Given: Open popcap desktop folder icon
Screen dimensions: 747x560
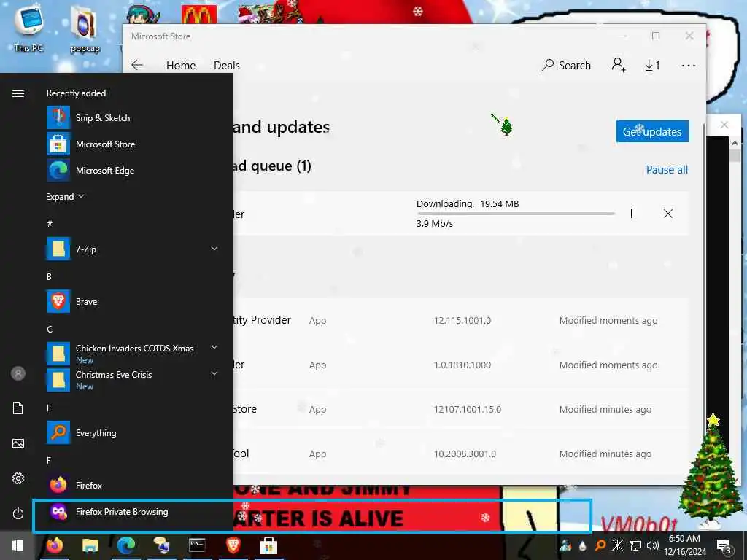Looking at the screenshot, I should pyautogui.click(x=85, y=29).
